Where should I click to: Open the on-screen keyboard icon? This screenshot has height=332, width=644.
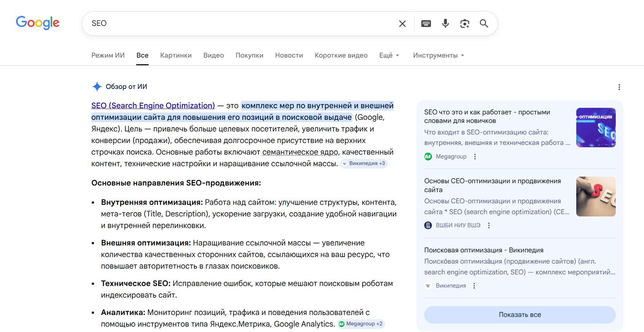coord(426,24)
